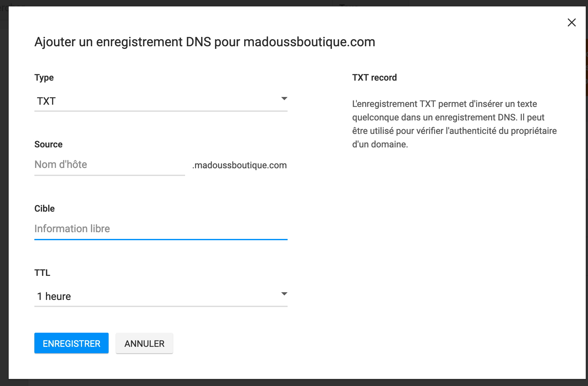This screenshot has width=588, height=386.
Task: Click the Source field label
Action: (49, 145)
